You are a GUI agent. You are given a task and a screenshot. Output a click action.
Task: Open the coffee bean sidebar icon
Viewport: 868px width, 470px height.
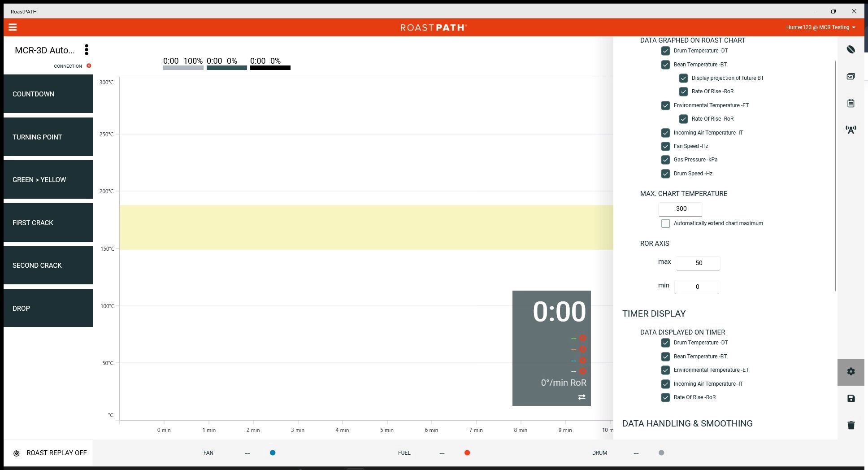tap(851, 49)
